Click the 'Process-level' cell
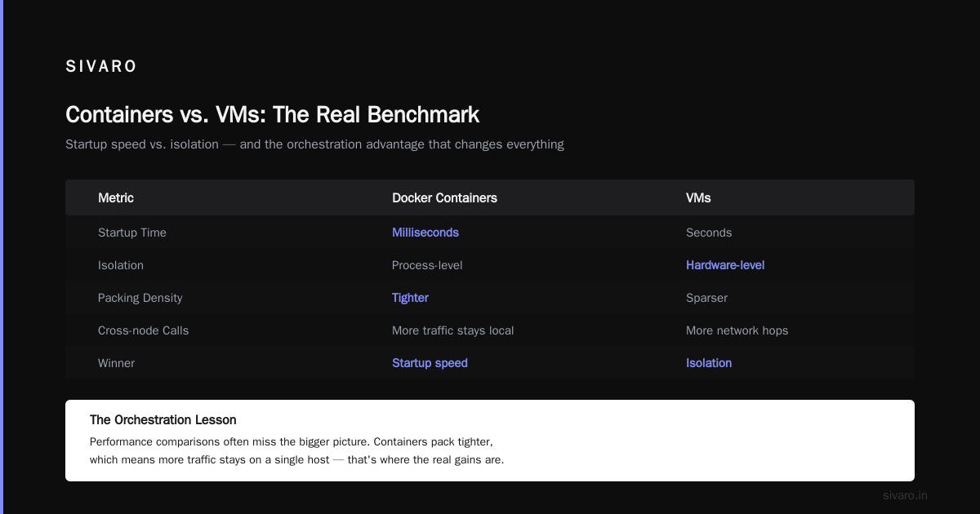This screenshot has width=980, height=514. pos(427,265)
